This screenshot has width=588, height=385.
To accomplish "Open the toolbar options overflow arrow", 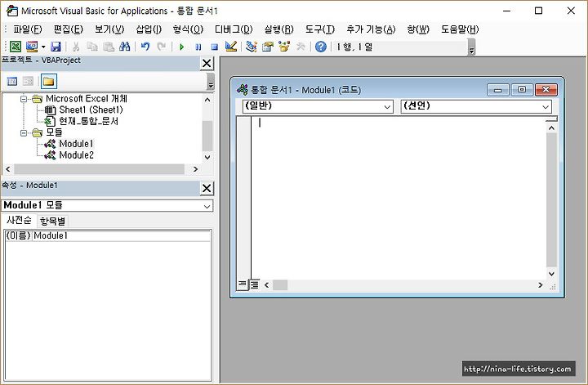I will [472, 47].
